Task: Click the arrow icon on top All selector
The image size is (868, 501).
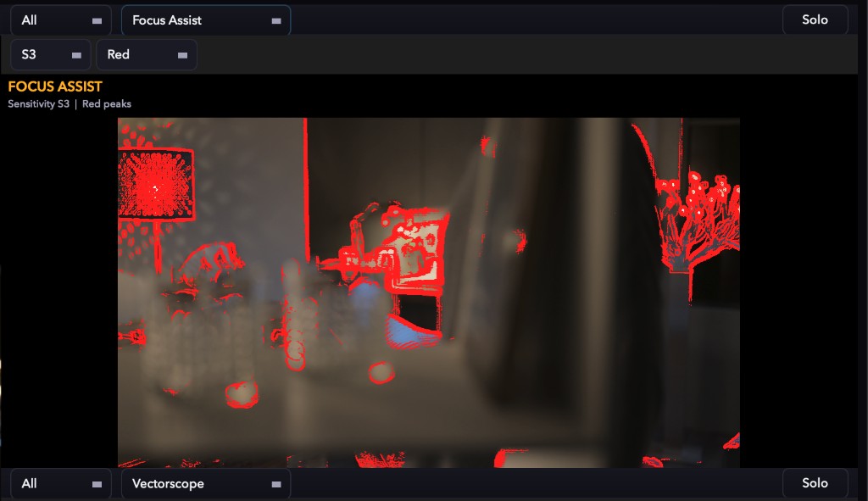Action: (x=97, y=21)
